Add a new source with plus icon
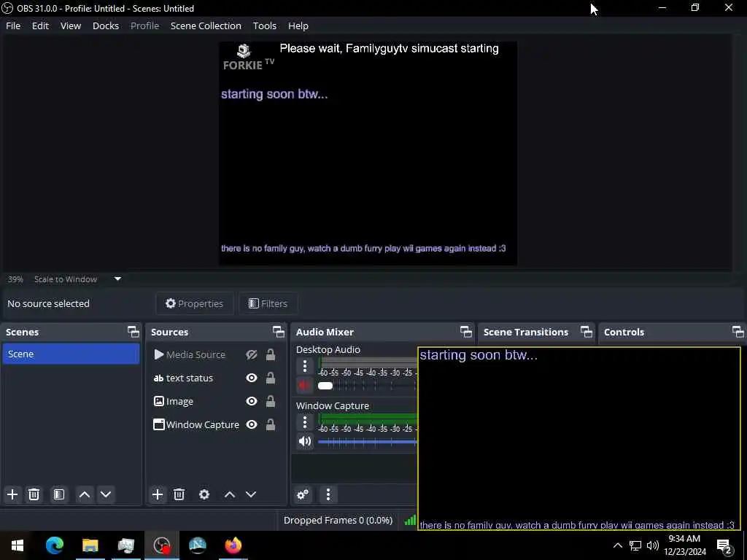This screenshot has height=560, width=747. [x=158, y=494]
